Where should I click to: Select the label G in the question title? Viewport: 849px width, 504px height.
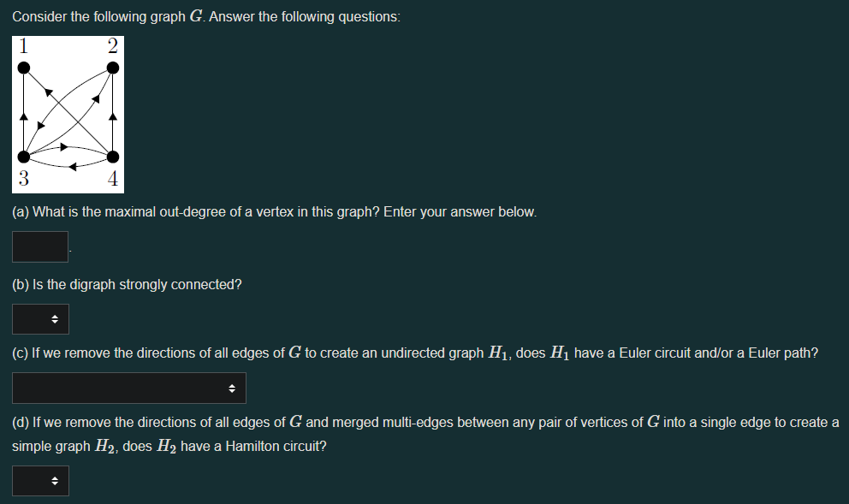(x=196, y=15)
